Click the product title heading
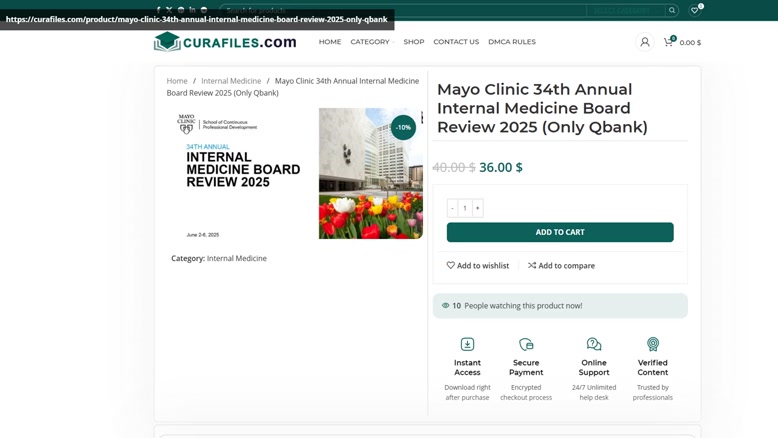 [542, 108]
